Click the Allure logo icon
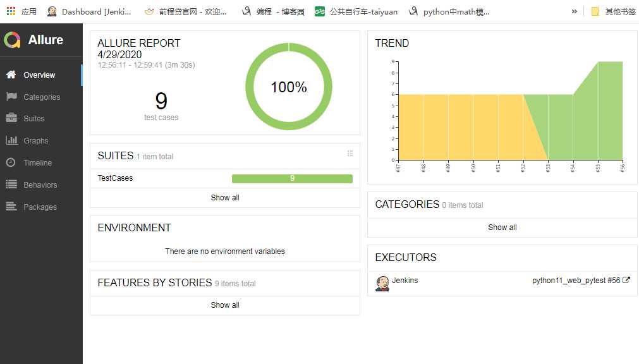639x364 pixels. 12,40
